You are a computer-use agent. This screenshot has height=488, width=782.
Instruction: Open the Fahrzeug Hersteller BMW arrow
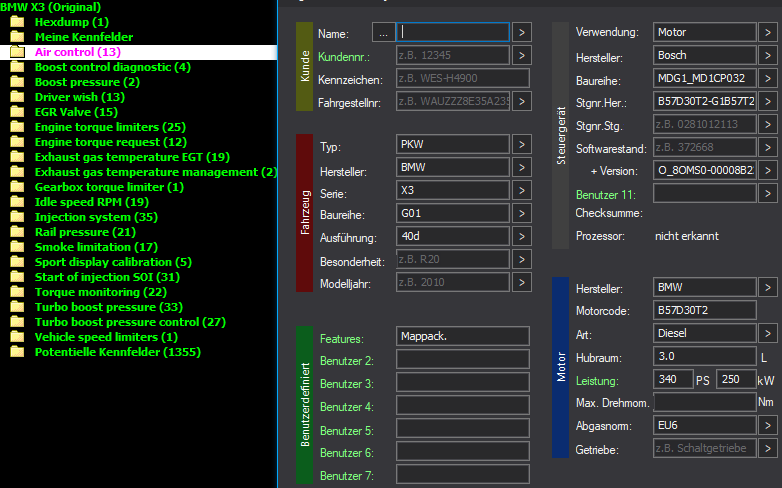click(522, 167)
